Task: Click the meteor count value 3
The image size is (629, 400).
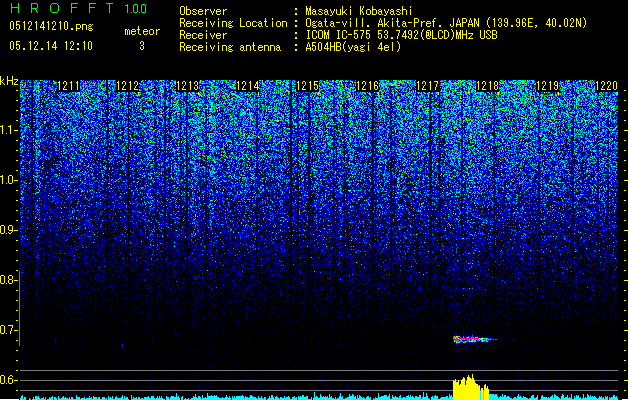Action: point(142,46)
